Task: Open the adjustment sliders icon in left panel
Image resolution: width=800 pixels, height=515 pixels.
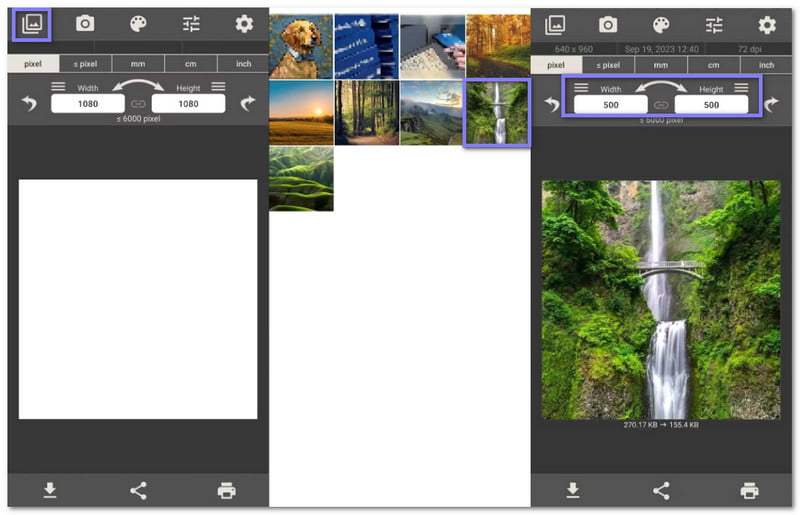Action: (191, 23)
